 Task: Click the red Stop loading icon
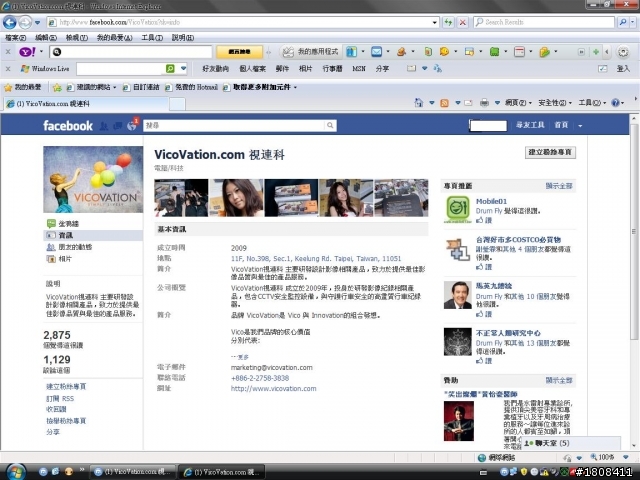(x=462, y=22)
